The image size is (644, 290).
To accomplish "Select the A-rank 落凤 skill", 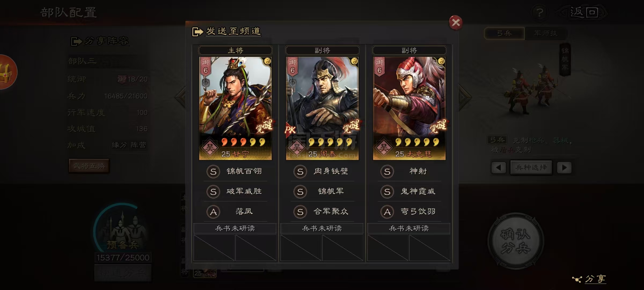I will (x=235, y=212).
